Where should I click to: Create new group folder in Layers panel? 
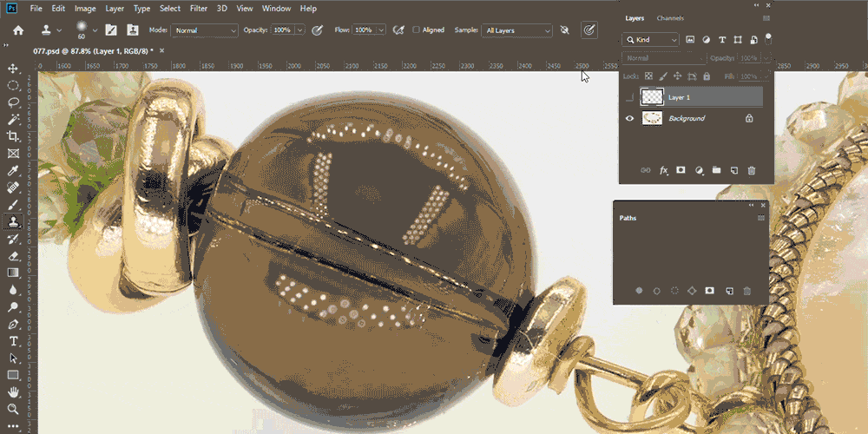pyautogui.click(x=716, y=170)
